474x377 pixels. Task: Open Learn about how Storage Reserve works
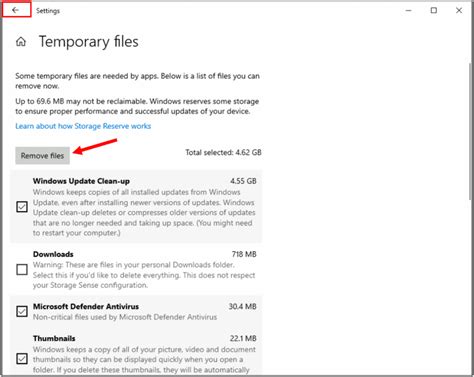pos(83,126)
